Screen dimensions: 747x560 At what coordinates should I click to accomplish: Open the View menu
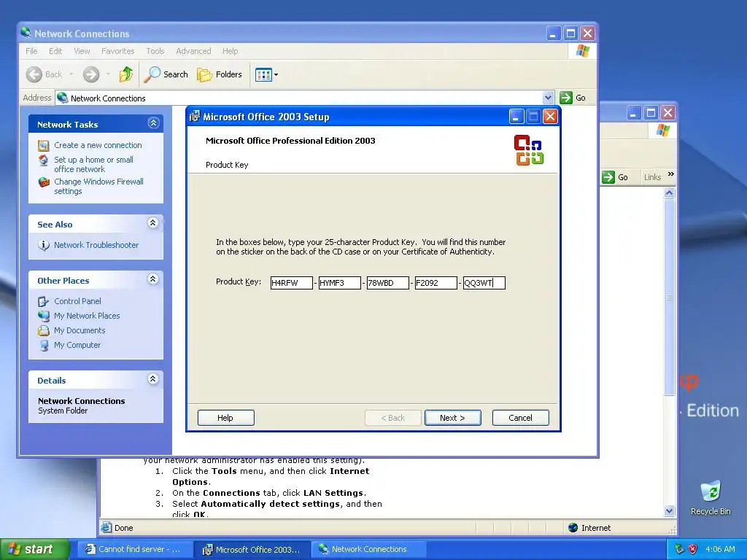point(82,51)
